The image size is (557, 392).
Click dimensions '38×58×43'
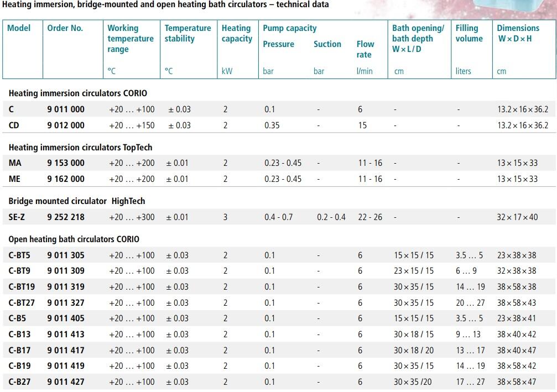coord(517,303)
